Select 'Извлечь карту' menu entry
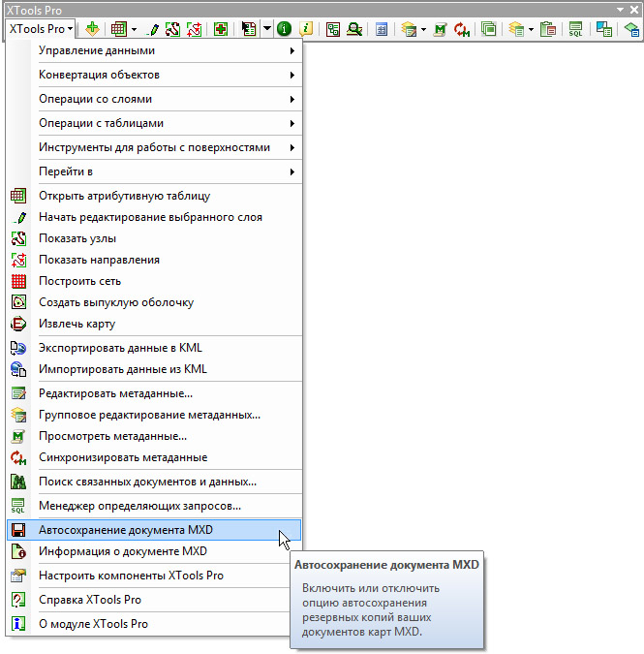Screen dimensions: 644x654 click(154, 324)
